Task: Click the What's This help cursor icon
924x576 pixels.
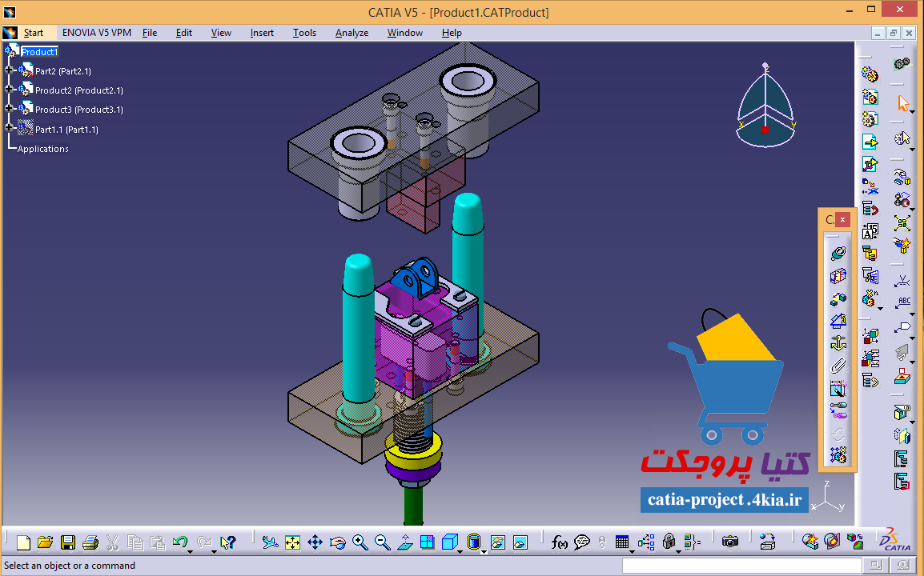Action: point(227,542)
